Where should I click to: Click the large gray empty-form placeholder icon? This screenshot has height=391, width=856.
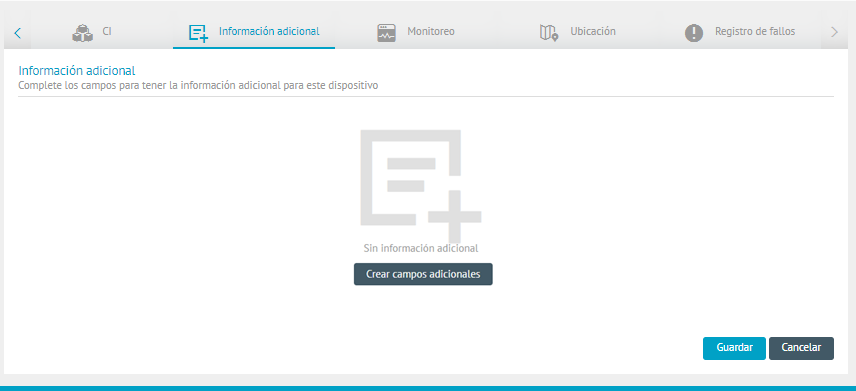pos(421,186)
